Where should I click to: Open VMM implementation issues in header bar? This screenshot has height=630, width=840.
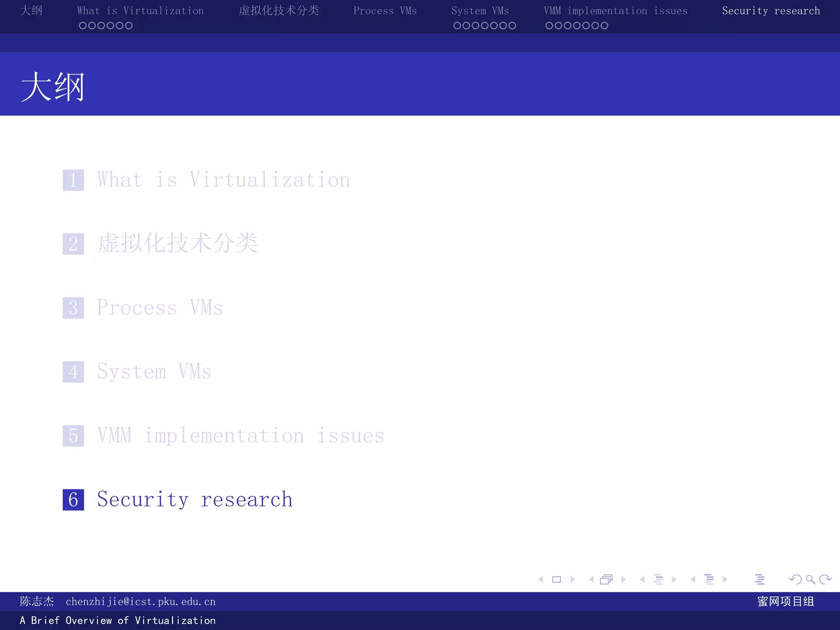point(615,11)
